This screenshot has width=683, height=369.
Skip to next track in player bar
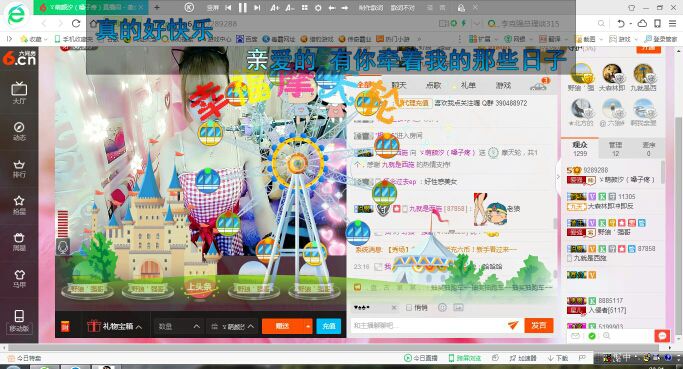(257, 7)
